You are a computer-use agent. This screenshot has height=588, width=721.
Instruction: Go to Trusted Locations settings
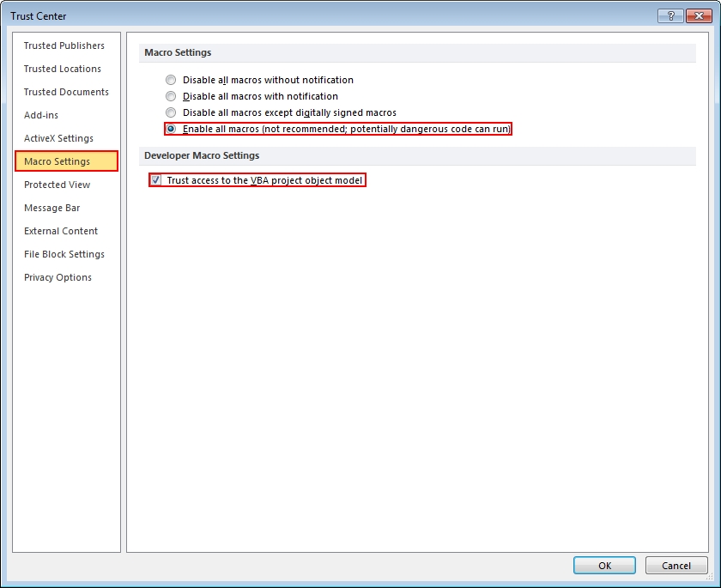pos(63,69)
